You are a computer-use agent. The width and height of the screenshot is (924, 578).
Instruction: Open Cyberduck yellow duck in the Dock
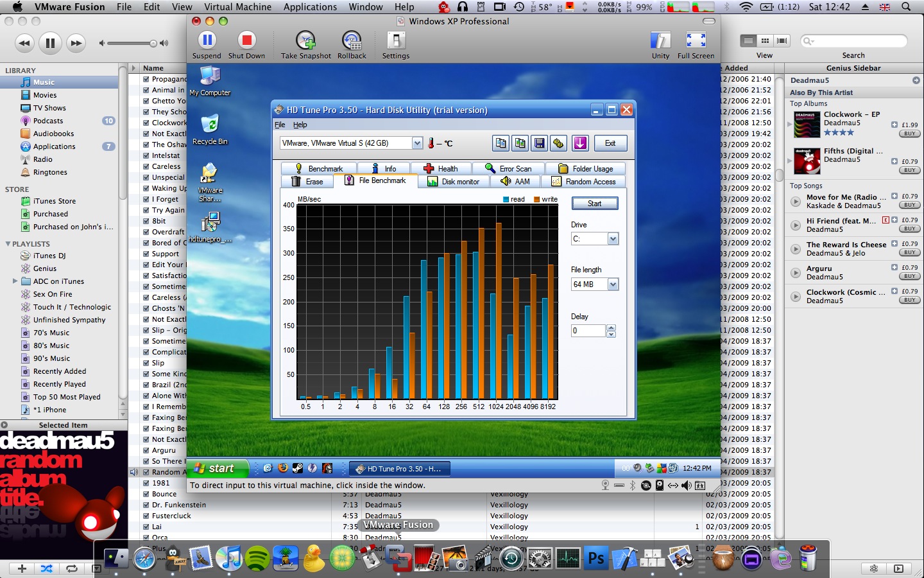tap(314, 558)
